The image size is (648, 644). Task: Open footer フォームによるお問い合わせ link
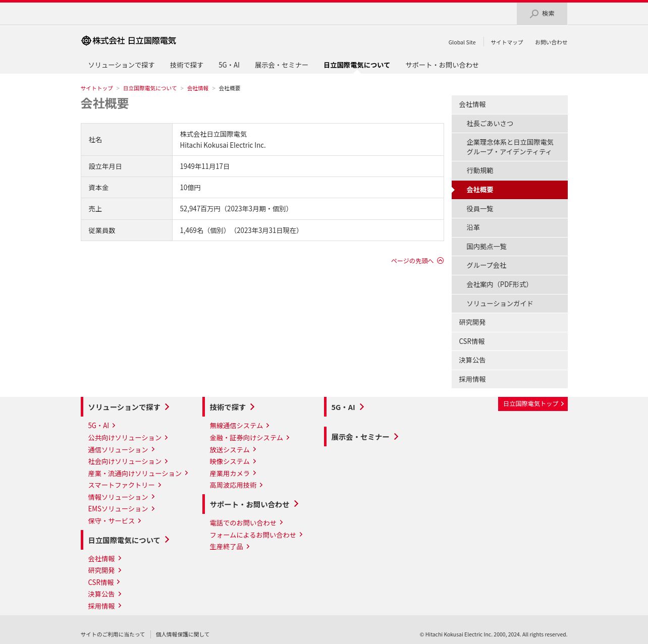click(x=256, y=535)
